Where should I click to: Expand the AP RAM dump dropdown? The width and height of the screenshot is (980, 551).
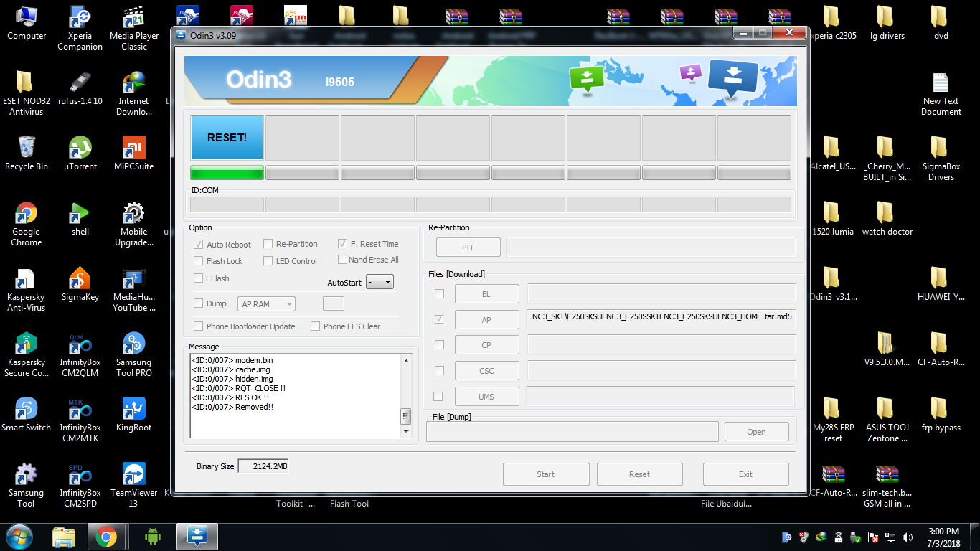point(266,304)
